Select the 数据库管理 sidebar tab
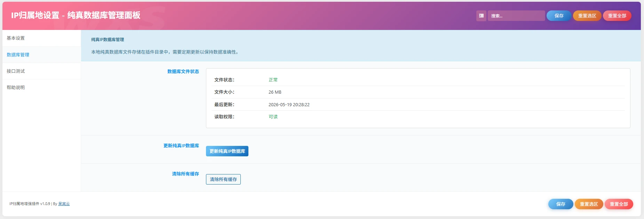 click(x=42, y=55)
